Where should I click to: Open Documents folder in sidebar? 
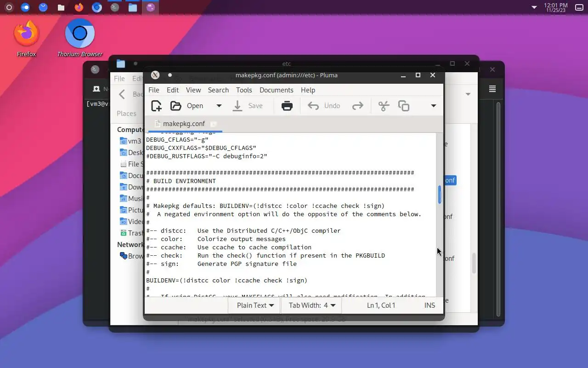(131, 176)
